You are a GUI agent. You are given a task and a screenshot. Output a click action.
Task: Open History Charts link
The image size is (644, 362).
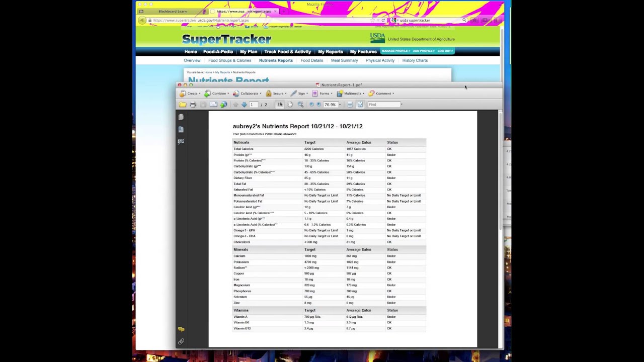click(415, 60)
